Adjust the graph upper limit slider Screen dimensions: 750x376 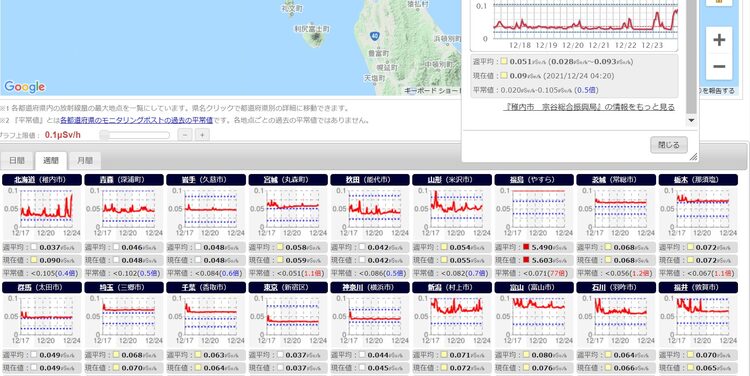[x=135, y=135]
